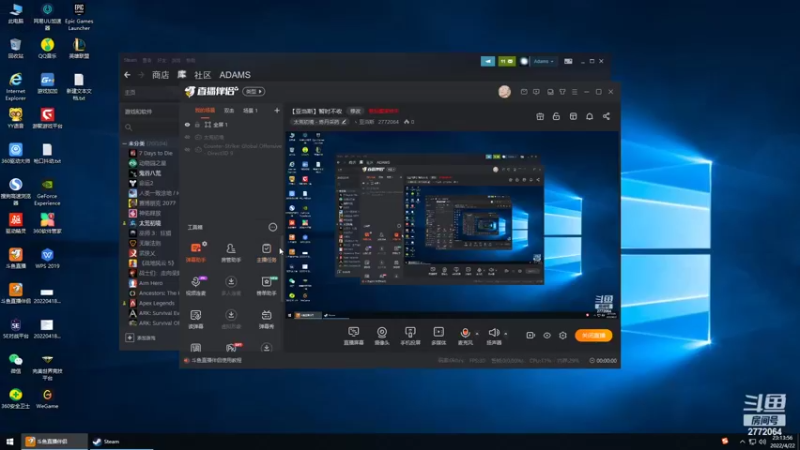Image resolution: width=800 pixels, height=450 pixels.
Task: Open the 榜单助手 tool with green NEW badge
Action: [266, 285]
